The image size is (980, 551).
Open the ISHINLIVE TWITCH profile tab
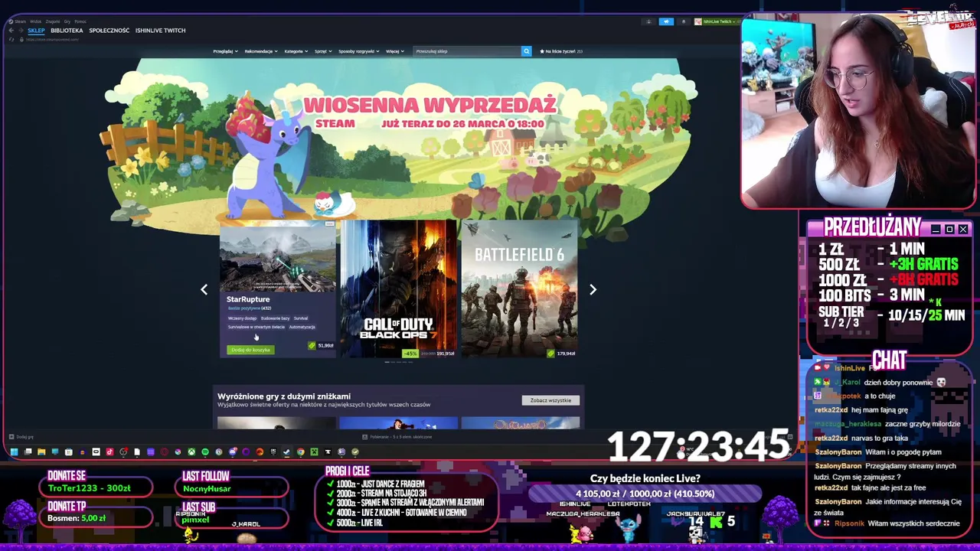[161, 31]
